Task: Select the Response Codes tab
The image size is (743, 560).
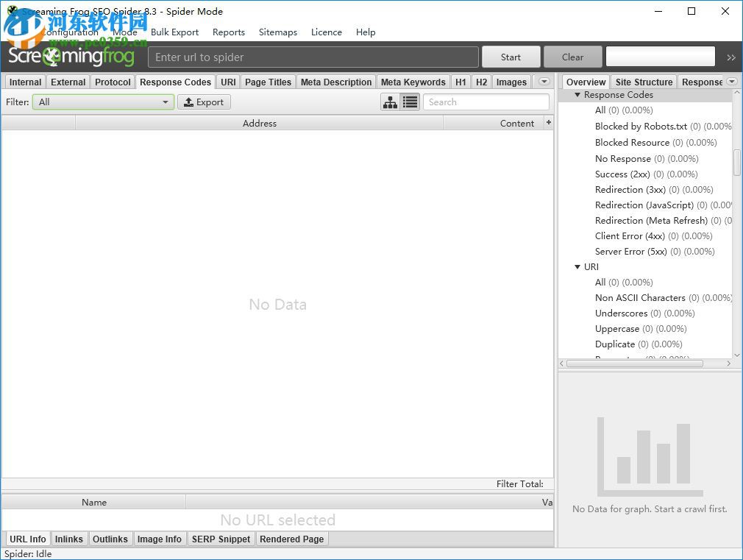Action: pos(175,82)
